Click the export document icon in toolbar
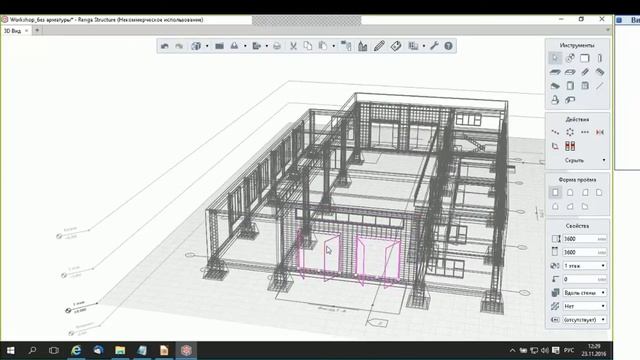Viewport: 640px width, 360px height. pyautogui.click(x=257, y=46)
